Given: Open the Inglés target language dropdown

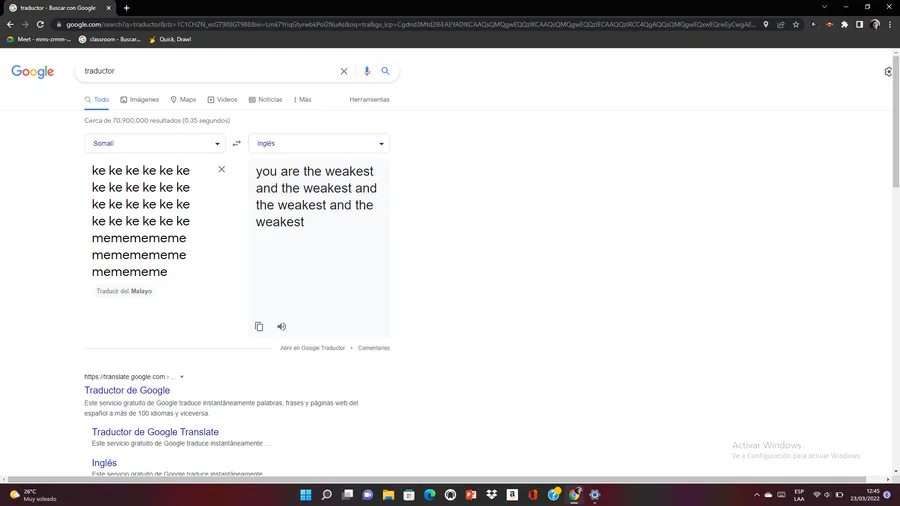Looking at the screenshot, I should [319, 143].
